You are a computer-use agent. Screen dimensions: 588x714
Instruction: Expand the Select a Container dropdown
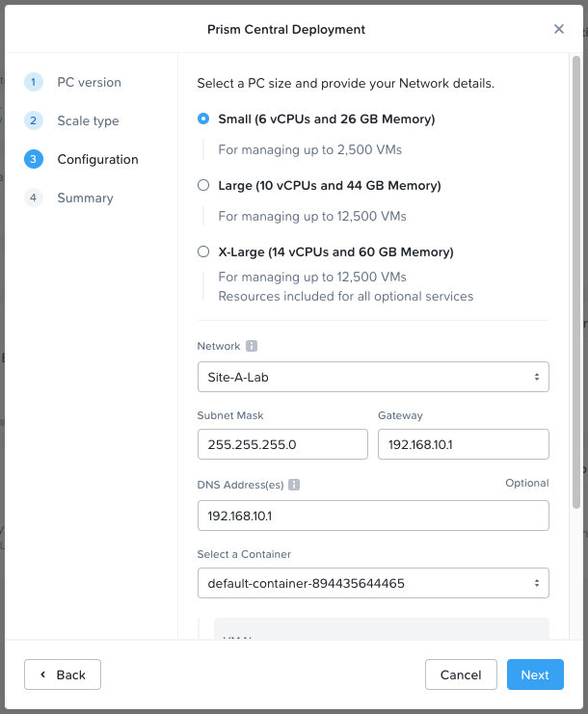[x=372, y=583]
